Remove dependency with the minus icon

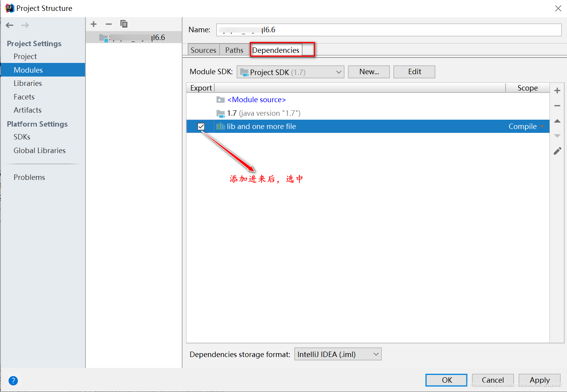click(557, 106)
